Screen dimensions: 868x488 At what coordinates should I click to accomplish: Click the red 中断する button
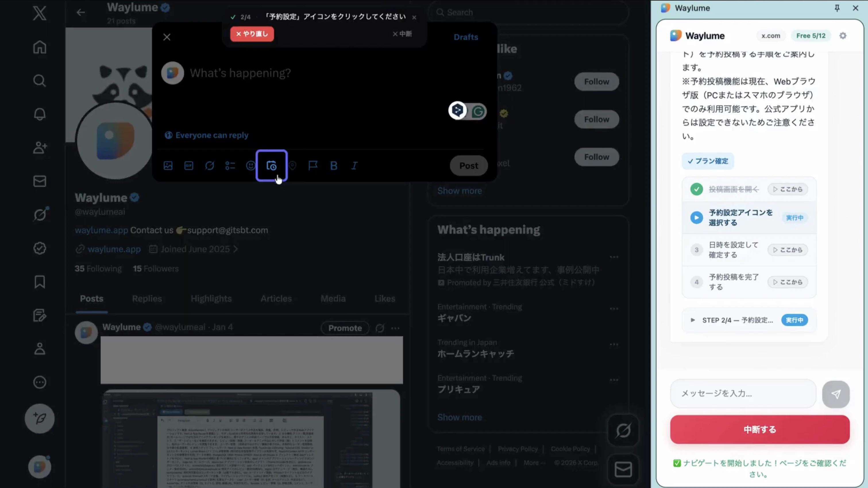point(760,430)
